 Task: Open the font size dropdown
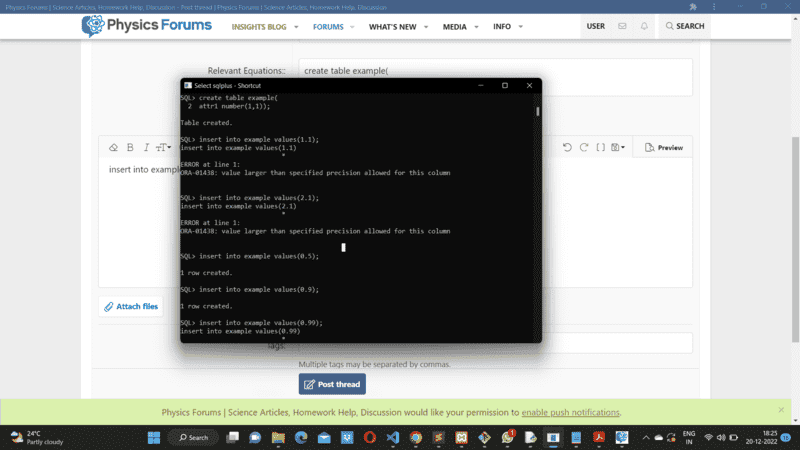pyautogui.click(x=163, y=147)
